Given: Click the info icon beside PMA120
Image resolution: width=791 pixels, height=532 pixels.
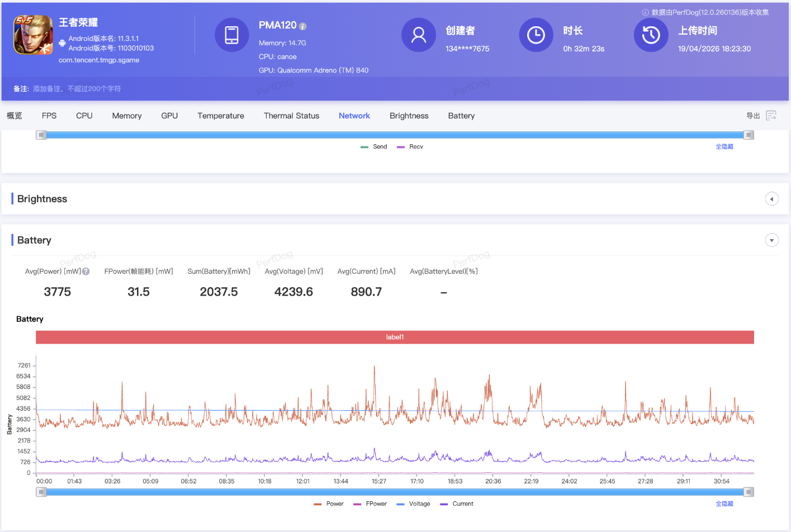Looking at the screenshot, I should point(303,26).
